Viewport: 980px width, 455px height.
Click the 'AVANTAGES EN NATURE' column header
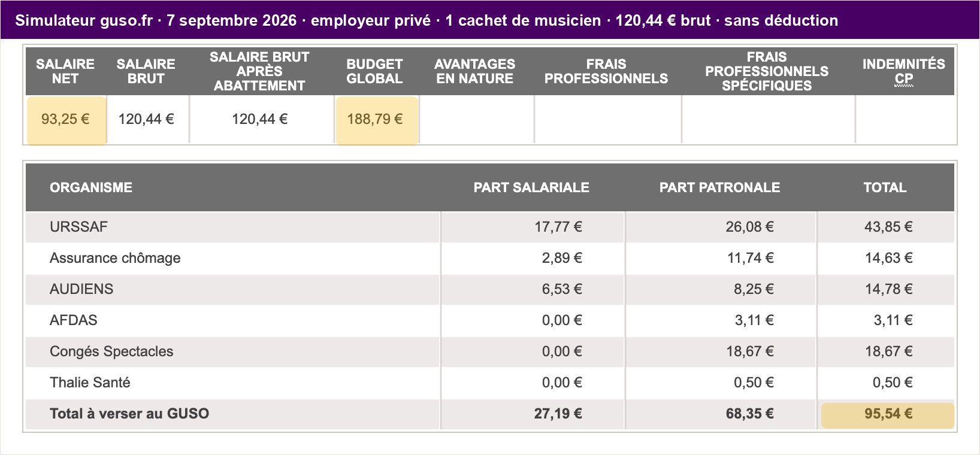click(x=474, y=71)
